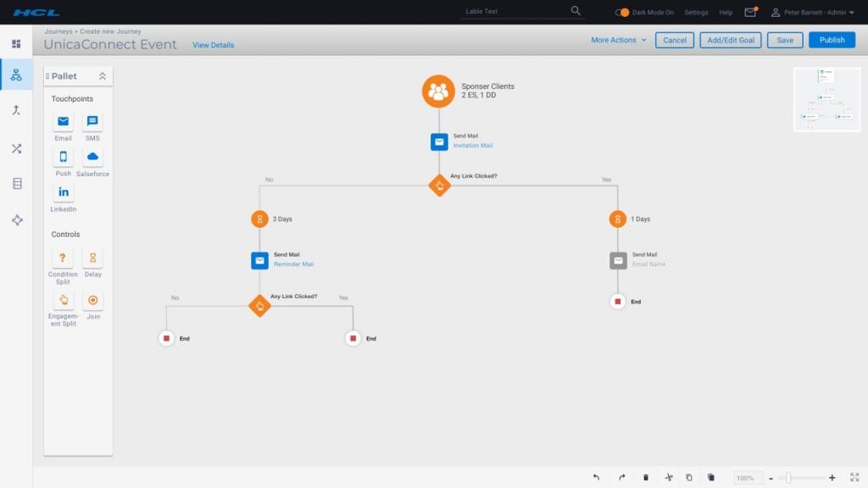Image resolution: width=868 pixels, height=488 pixels.
Task: Click the zoom in plus button
Action: [832, 478]
